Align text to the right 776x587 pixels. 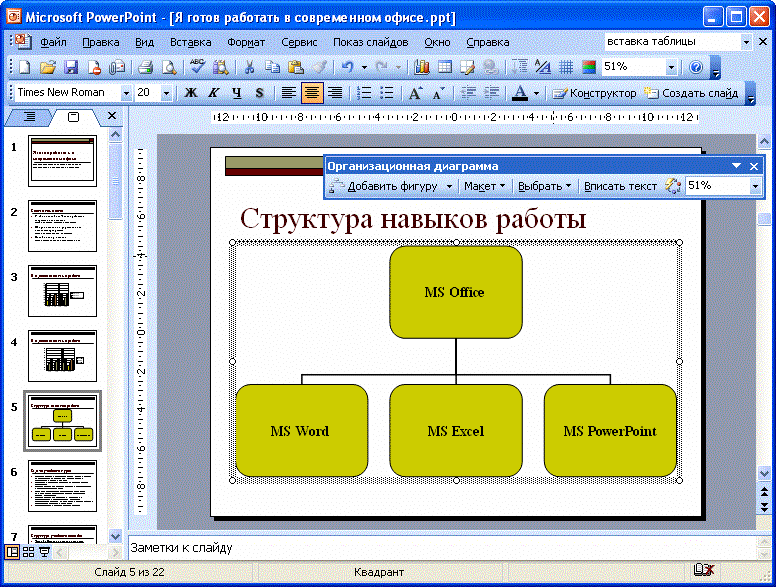(x=335, y=93)
